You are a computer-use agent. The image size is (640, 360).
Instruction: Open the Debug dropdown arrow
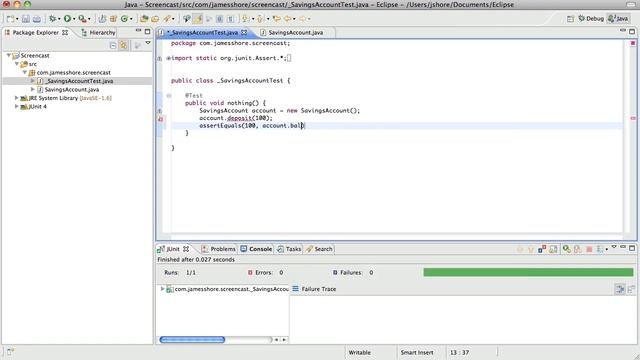tap(59, 19)
